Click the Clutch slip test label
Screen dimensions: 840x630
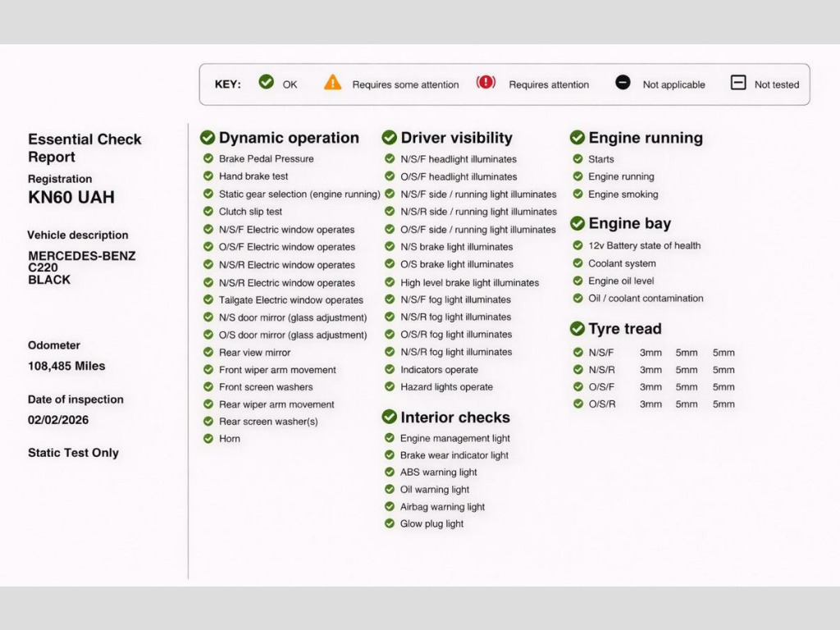click(250, 212)
